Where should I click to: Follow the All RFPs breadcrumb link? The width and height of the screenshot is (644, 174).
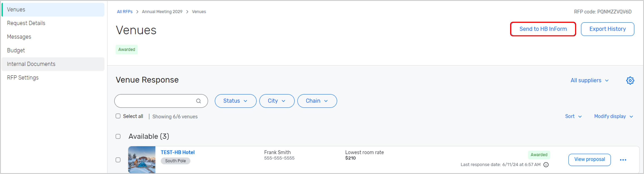pyautogui.click(x=125, y=12)
